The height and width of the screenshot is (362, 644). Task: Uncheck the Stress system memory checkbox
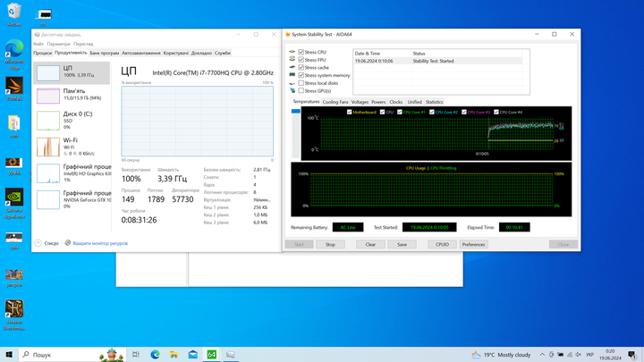coord(301,75)
